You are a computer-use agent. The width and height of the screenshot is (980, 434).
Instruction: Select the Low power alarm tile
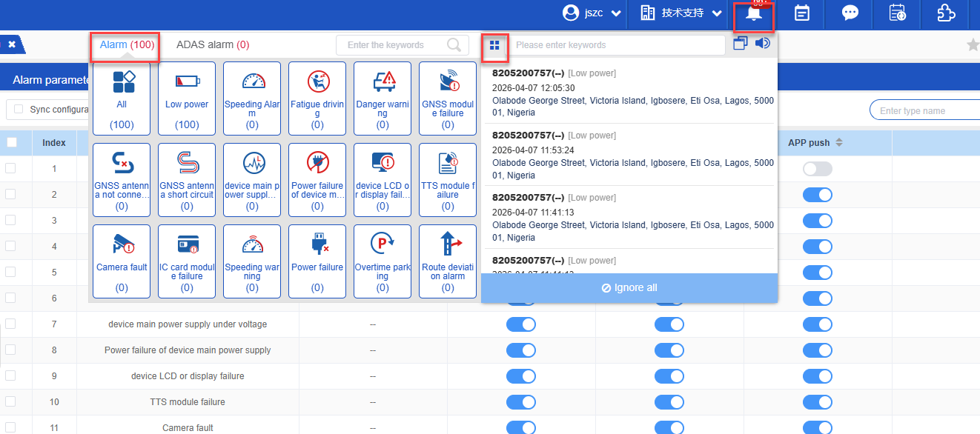coord(187,96)
